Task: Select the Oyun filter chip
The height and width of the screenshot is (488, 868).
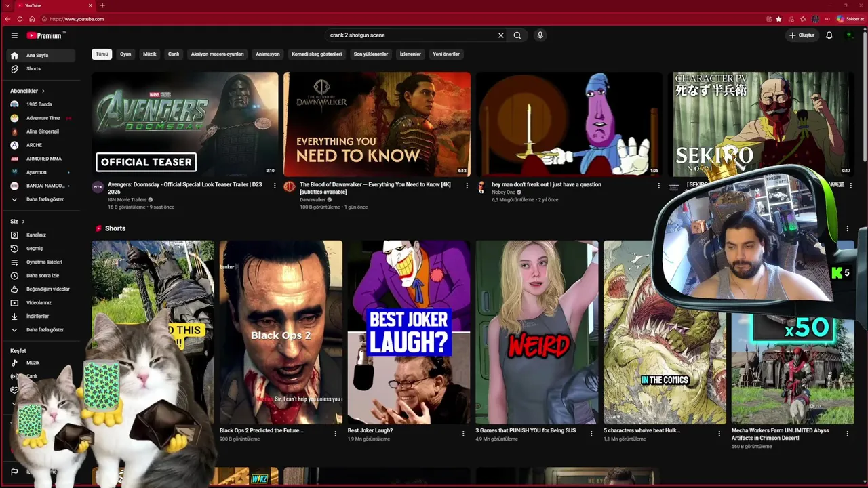Action: click(x=125, y=54)
